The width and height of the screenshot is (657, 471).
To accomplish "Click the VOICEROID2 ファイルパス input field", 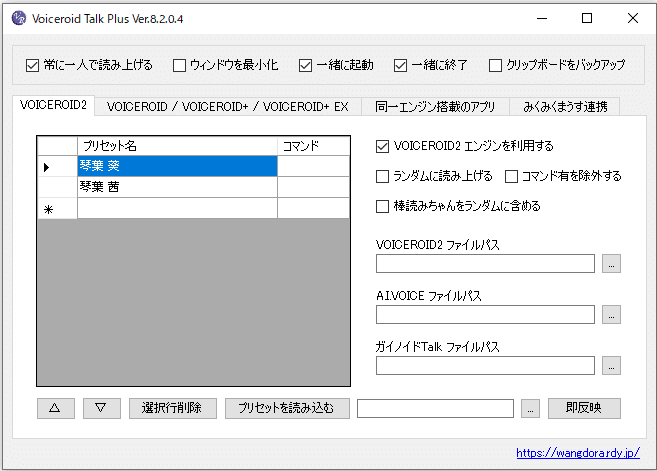I will [485, 264].
